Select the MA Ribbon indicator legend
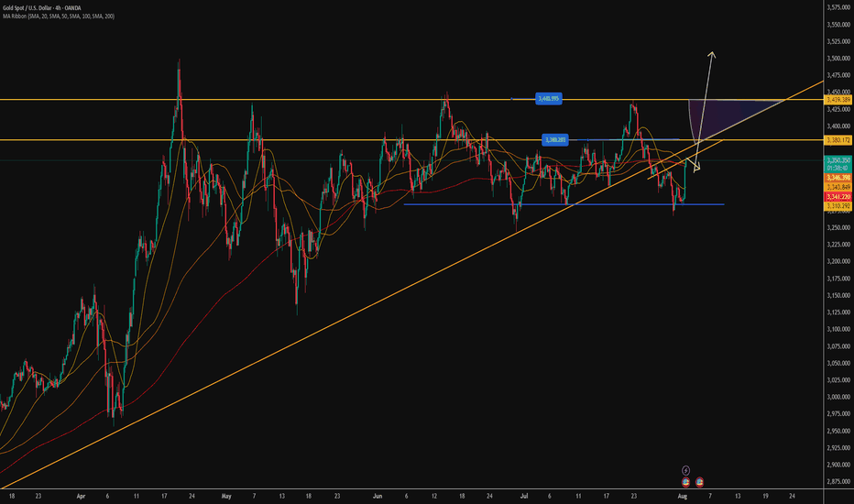This screenshot has width=854, height=504. pos(59,16)
